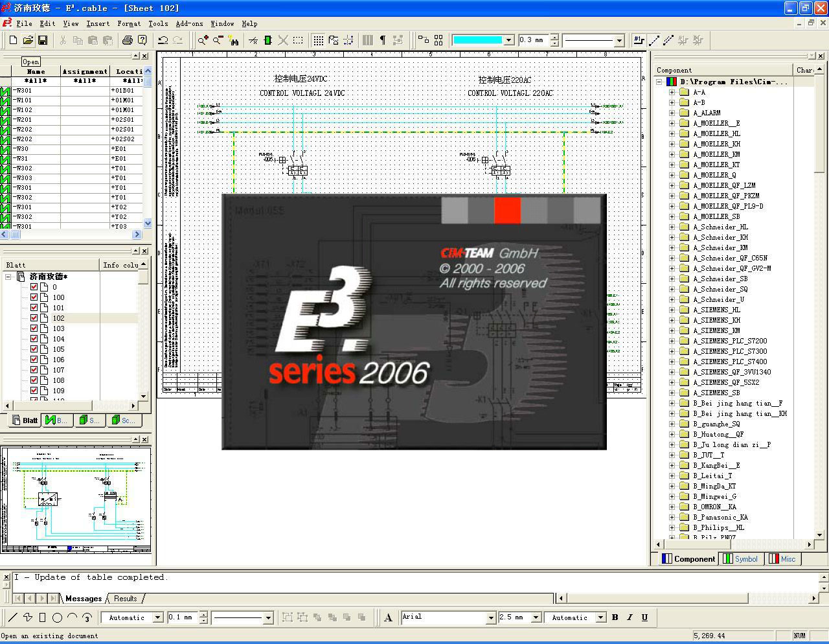Toggle Italic text formatting

[630, 617]
